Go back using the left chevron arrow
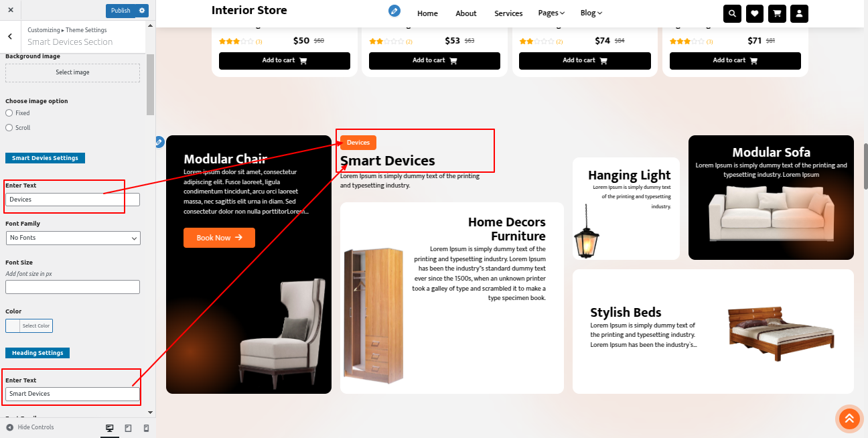This screenshot has height=438, width=868. click(10, 36)
